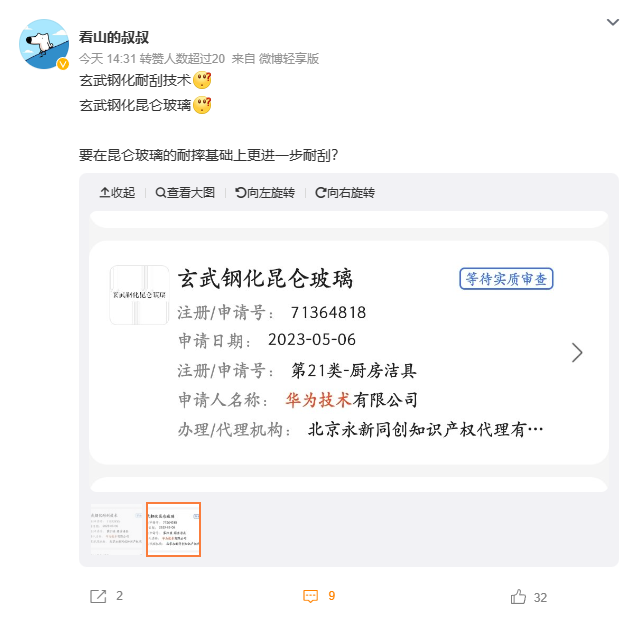
Task: Click the 等待实质审查 status badge
Action: 506,279
